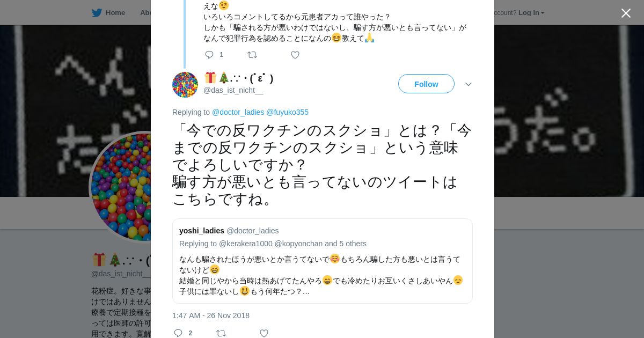The height and width of the screenshot is (338, 644).
Task: Click the reply icon on the upper tweet
Action: coord(209,55)
